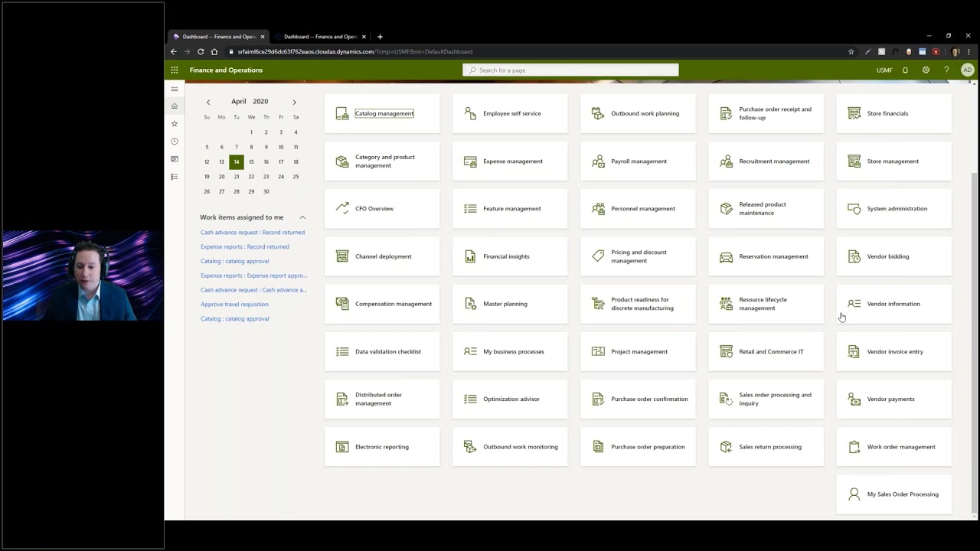Go to next month in calendar
The image size is (980, 551).
(294, 102)
